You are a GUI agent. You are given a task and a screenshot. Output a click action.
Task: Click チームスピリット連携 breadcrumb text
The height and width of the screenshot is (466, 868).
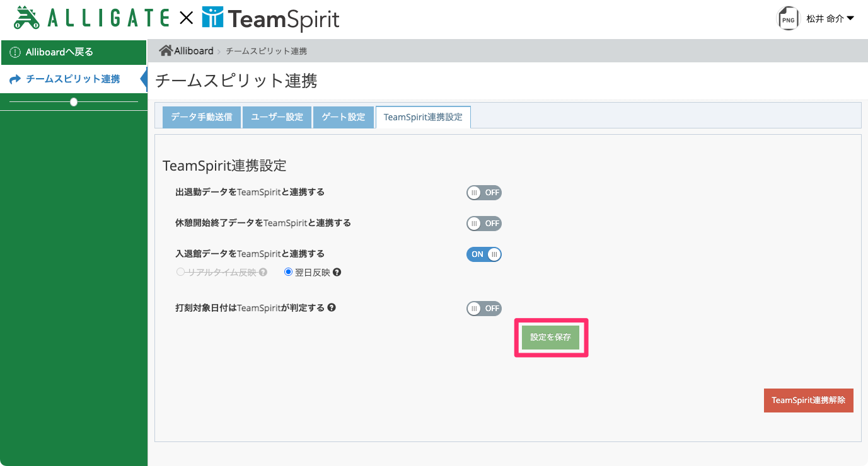267,51
